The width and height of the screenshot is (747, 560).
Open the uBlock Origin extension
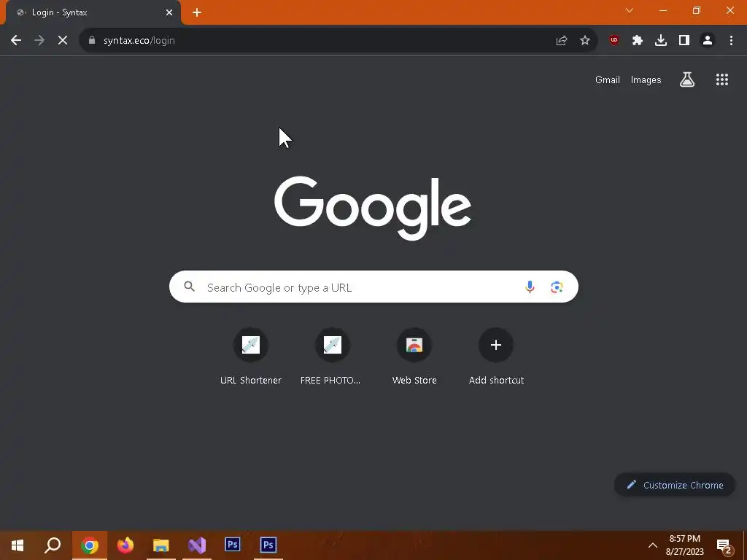coord(614,41)
